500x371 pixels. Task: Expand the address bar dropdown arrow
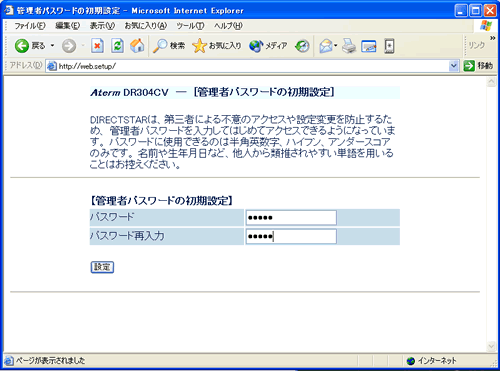453,66
